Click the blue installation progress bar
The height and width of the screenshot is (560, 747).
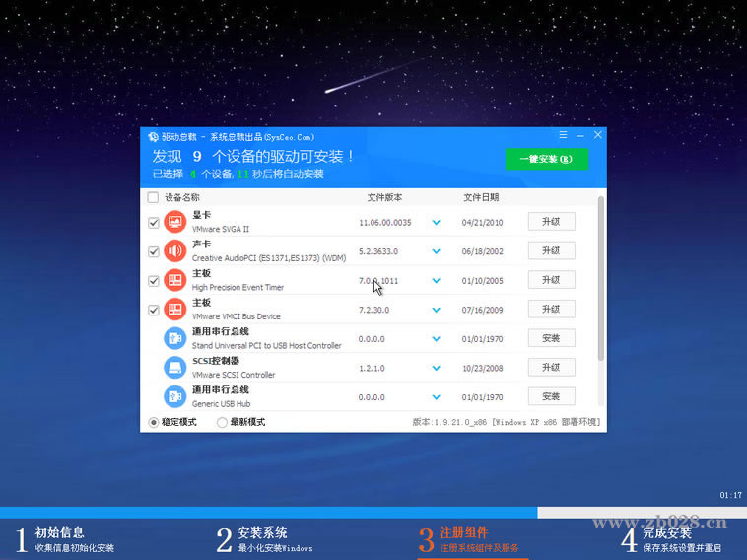269,513
